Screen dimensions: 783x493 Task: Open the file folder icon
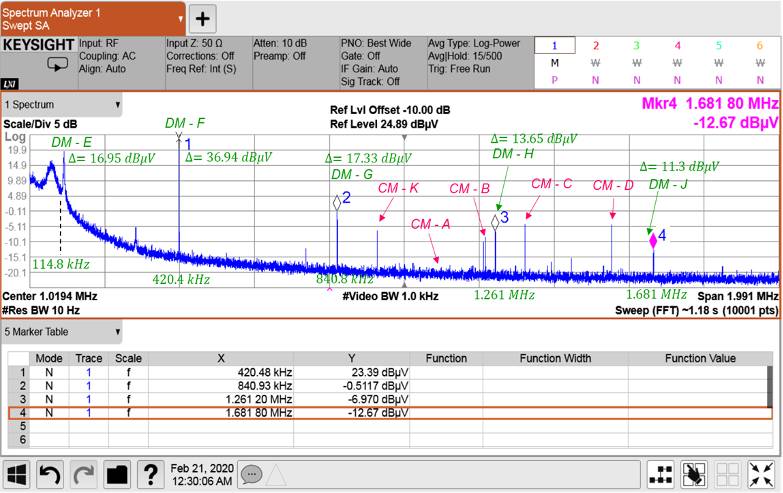click(116, 473)
